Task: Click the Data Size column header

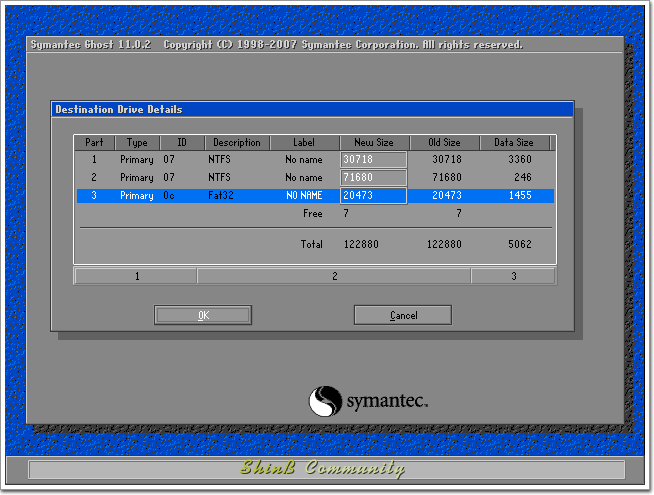Action: pos(514,143)
